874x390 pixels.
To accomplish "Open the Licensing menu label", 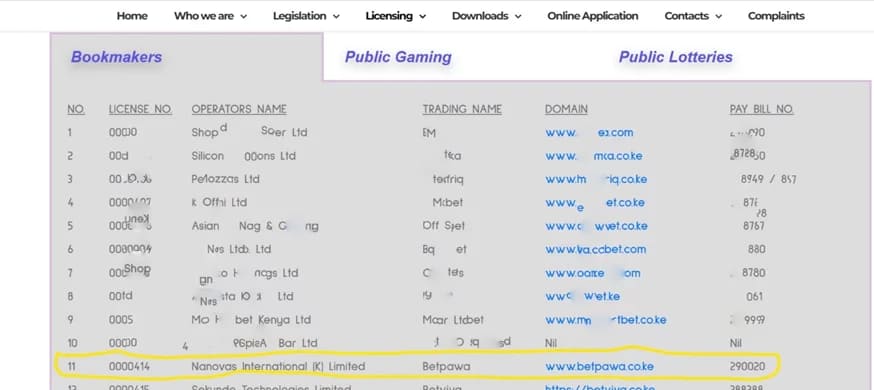I will tap(389, 16).
